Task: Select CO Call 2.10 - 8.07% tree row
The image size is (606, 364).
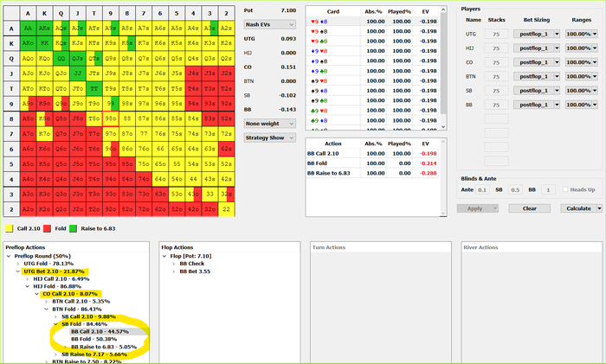Action: 70,294
